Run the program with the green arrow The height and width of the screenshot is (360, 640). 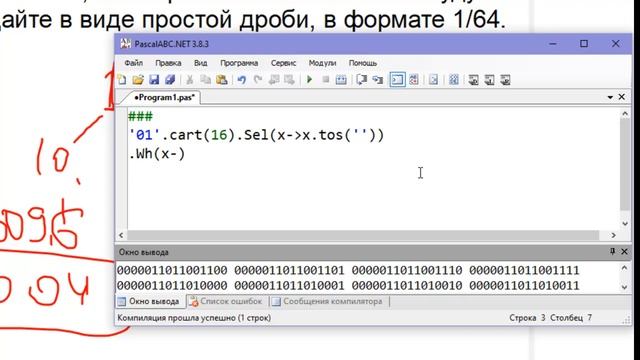click(x=309, y=80)
